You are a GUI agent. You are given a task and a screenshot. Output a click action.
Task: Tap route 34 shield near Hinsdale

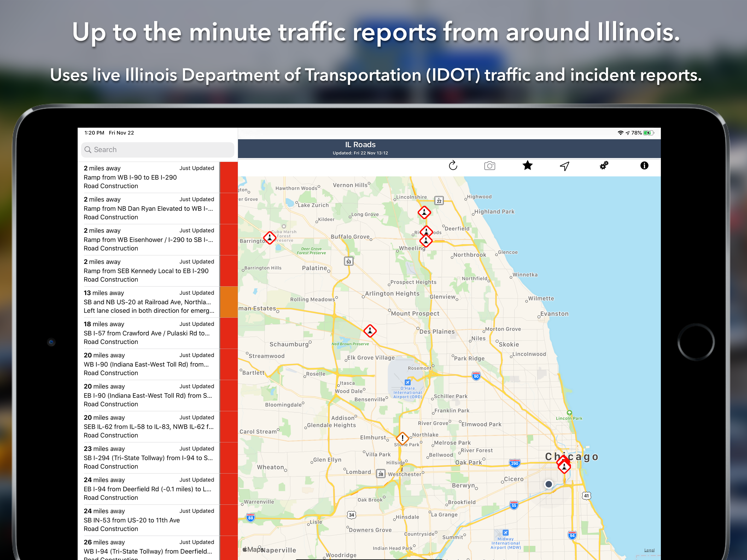coord(352,515)
